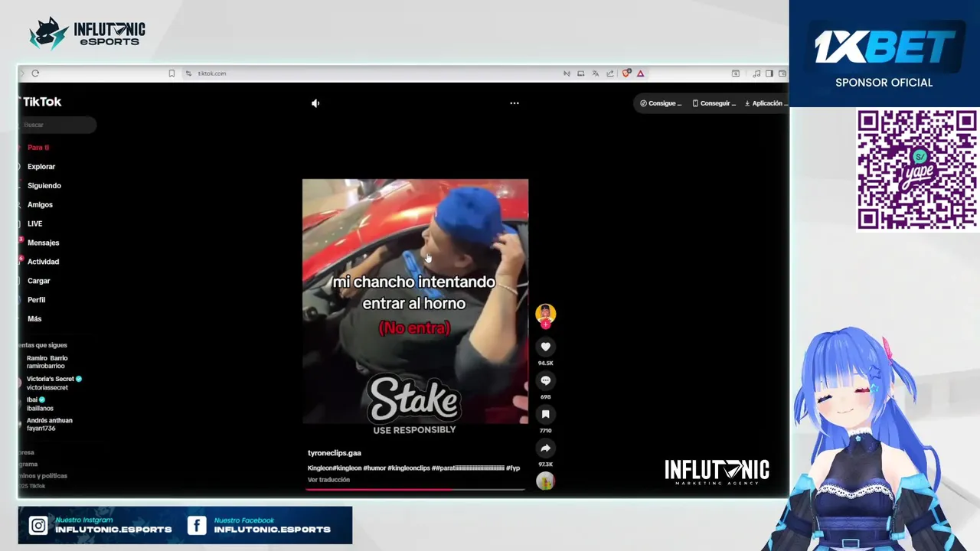Click the tiktok.com address bar

coord(212,73)
